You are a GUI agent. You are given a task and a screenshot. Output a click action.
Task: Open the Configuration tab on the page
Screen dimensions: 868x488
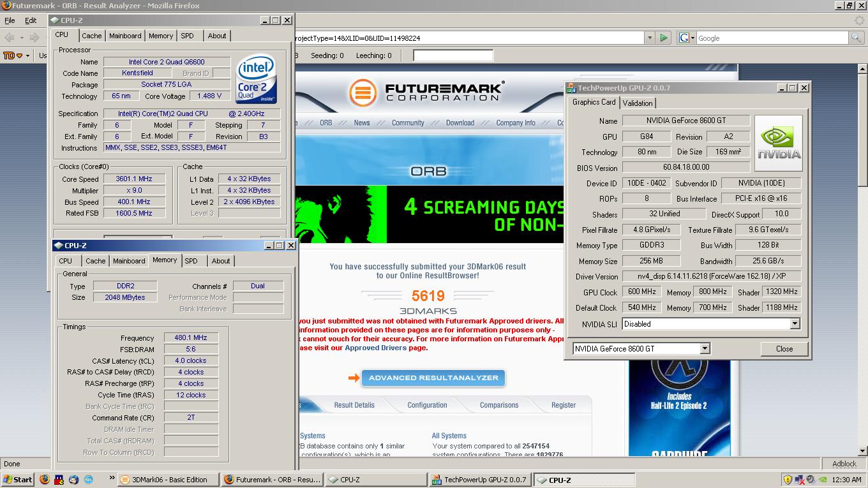click(427, 405)
